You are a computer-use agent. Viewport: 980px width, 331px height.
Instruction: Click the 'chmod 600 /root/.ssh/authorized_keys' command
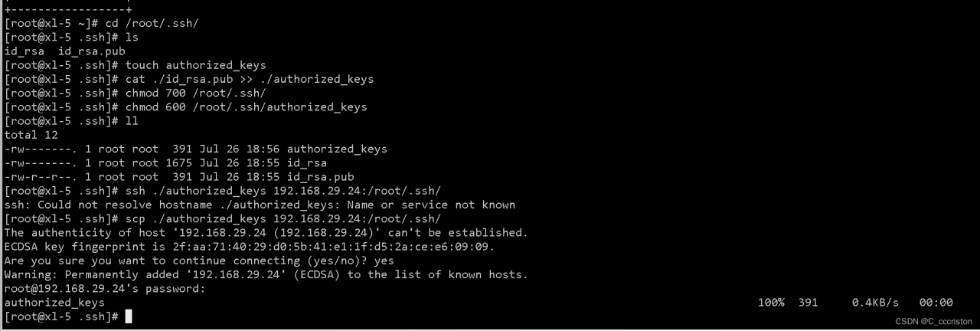click(247, 107)
